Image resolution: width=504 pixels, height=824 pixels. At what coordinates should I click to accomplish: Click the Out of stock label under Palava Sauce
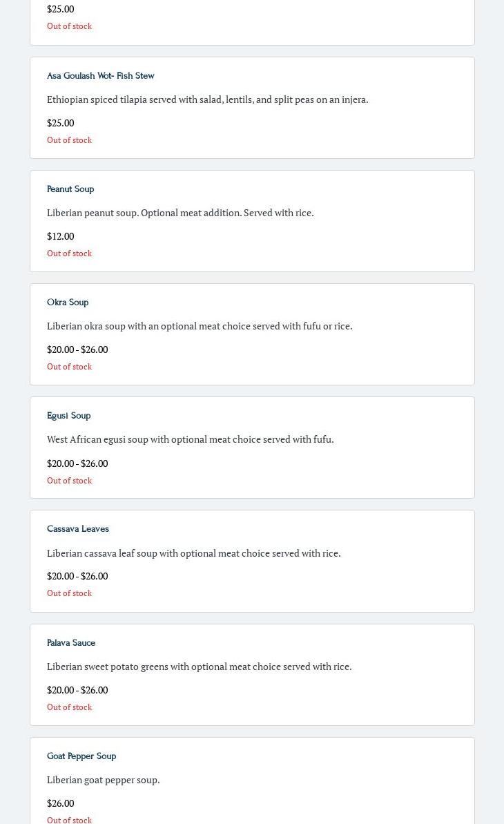click(x=69, y=707)
